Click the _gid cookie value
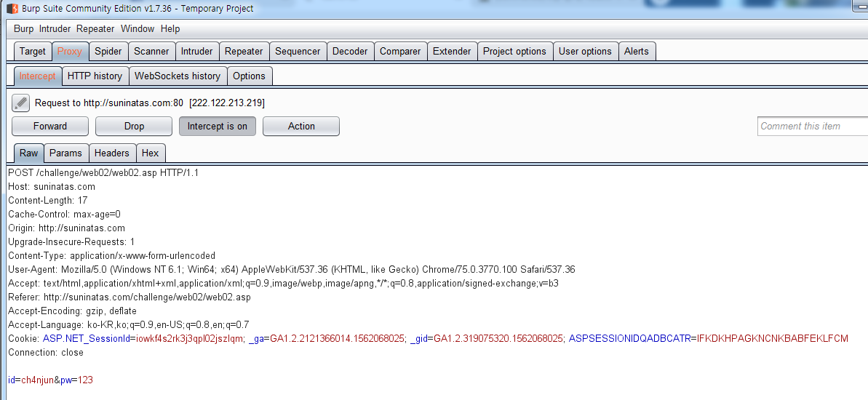 click(x=498, y=339)
